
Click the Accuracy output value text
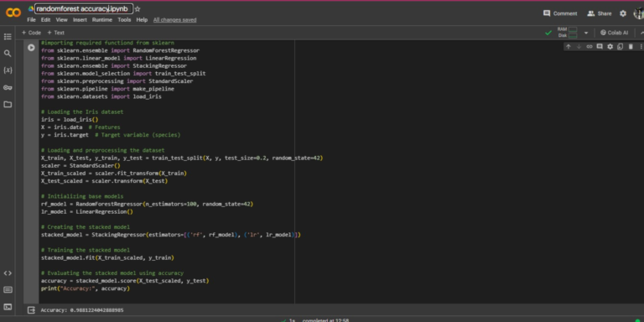82,310
